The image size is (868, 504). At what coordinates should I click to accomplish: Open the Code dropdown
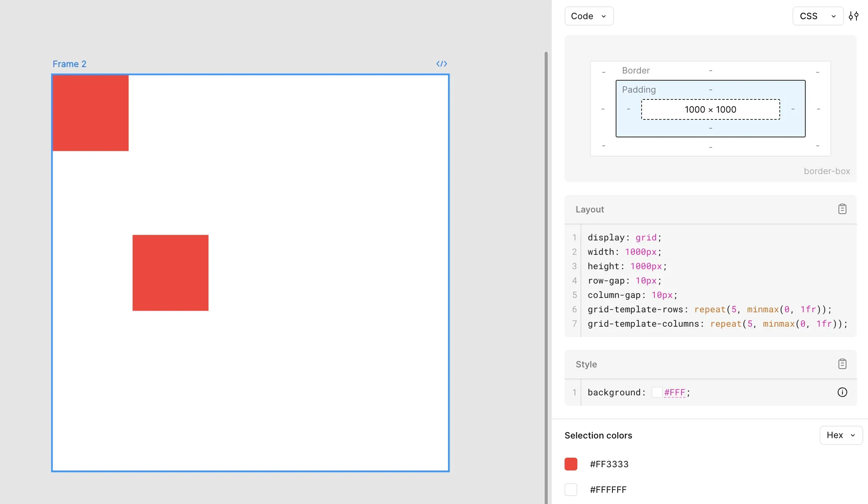pyautogui.click(x=588, y=16)
